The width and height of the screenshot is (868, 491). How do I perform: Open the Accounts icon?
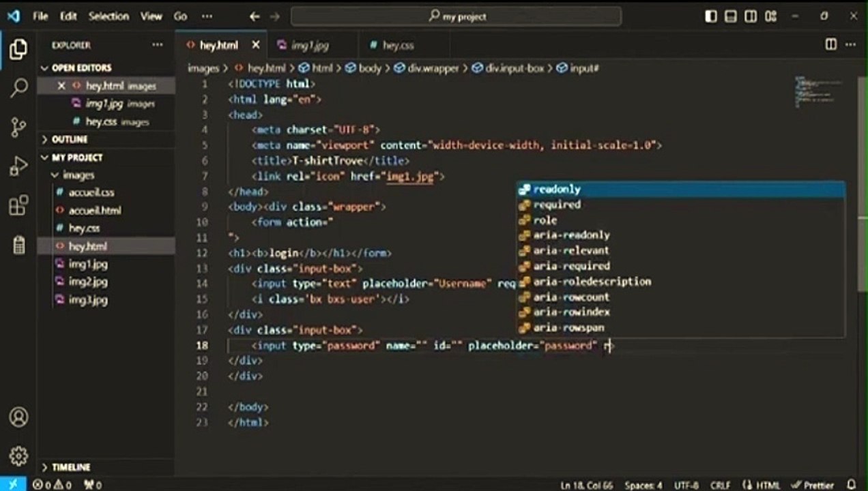[18, 417]
